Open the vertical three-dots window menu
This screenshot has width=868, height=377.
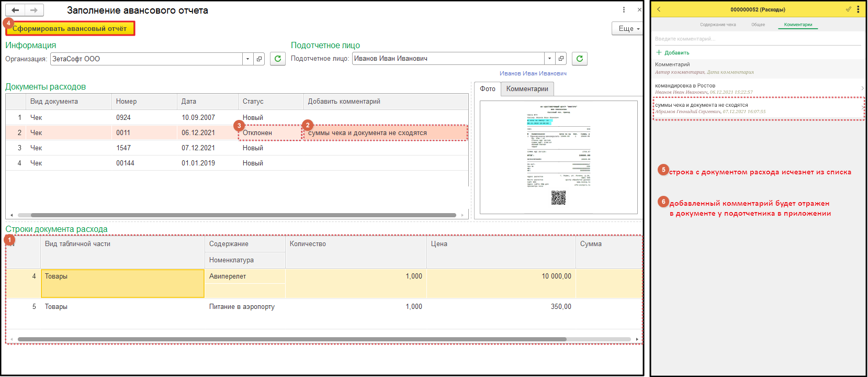coord(624,10)
